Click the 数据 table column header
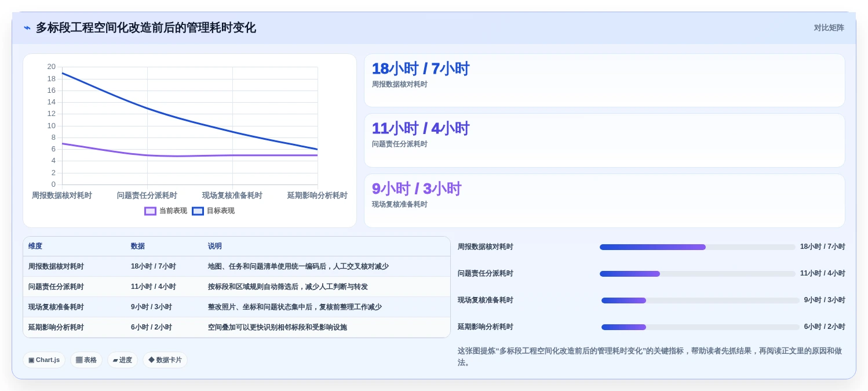The width and height of the screenshot is (868, 391). (138, 247)
